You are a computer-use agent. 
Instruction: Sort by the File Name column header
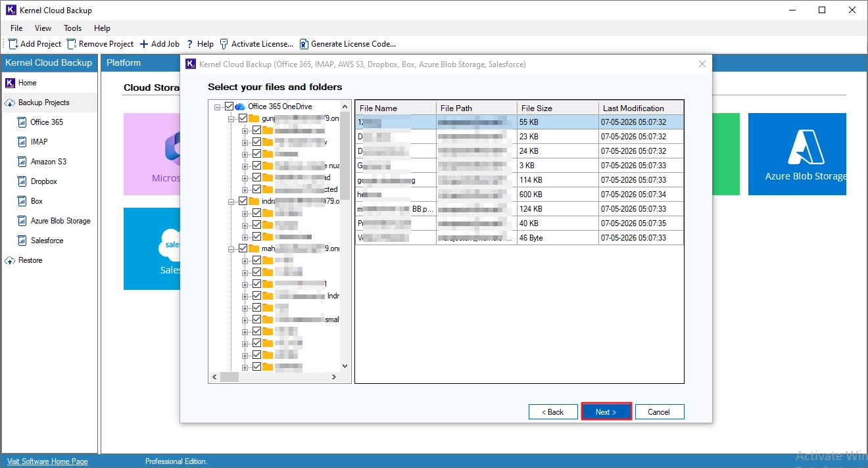coord(396,108)
